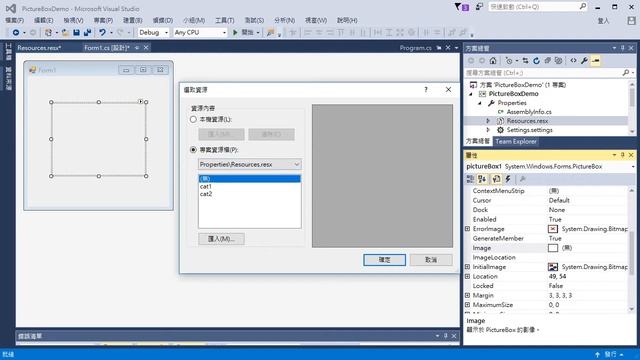This screenshot has height=360, width=640.
Task: Click the confirm OK button in resource dialog
Action: click(384, 260)
